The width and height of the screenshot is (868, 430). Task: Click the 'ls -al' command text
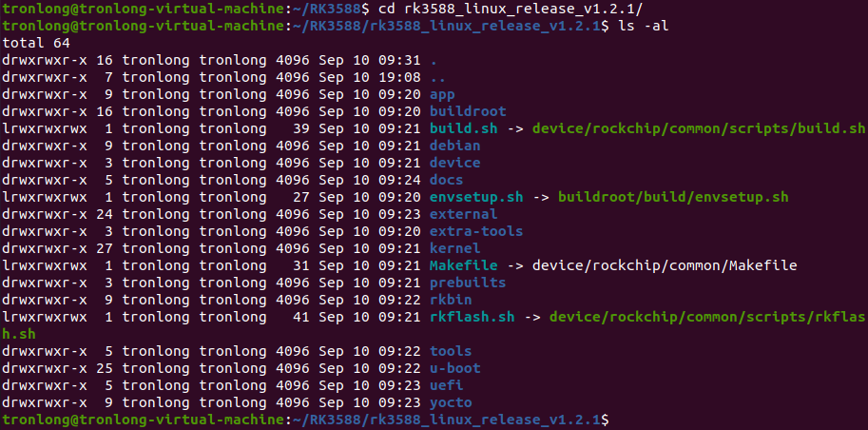coord(643,26)
